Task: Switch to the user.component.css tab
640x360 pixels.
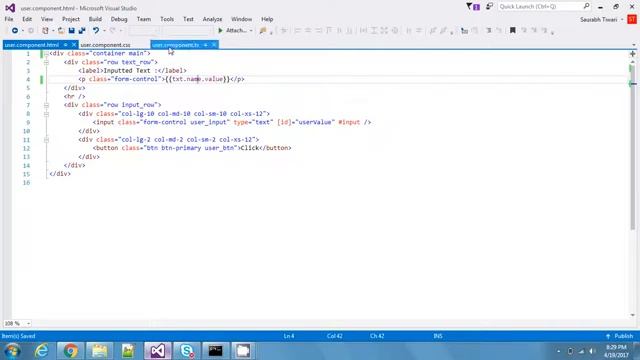Action: click(105, 45)
